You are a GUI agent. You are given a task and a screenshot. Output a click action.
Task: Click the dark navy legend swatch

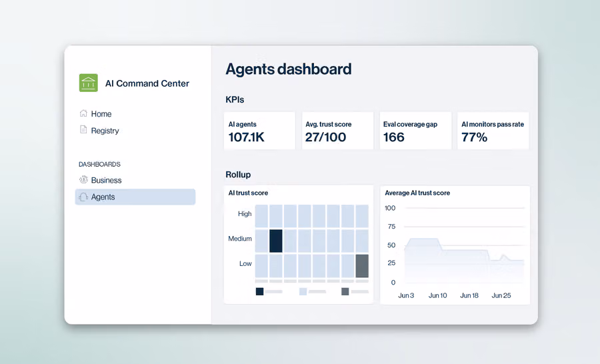pos(259,291)
